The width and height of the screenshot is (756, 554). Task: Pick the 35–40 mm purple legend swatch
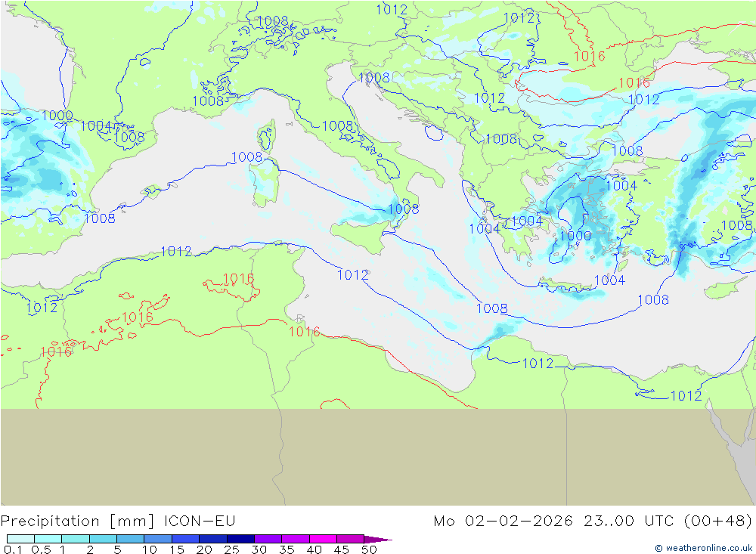click(x=295, y=539)
